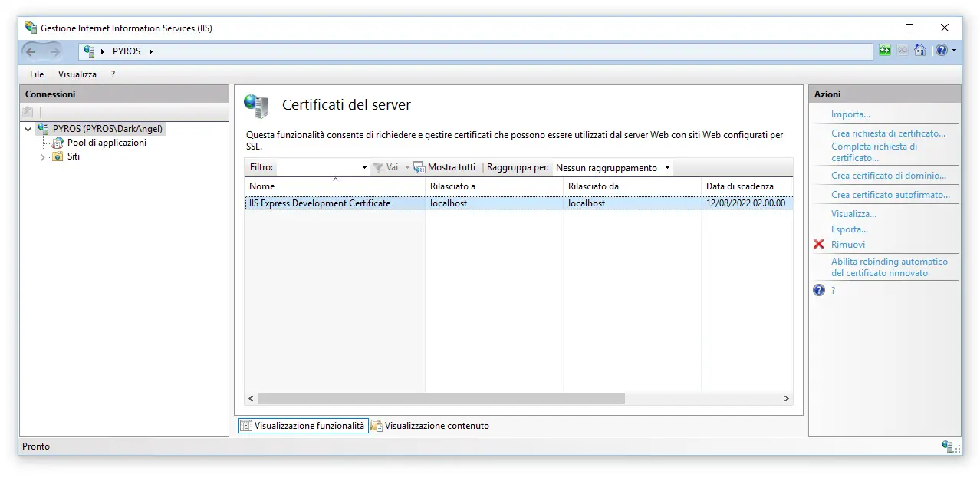This screenshot has height=481, width=980.
Task: Click the ? help link in Azioni
Action: pos(834,291)
